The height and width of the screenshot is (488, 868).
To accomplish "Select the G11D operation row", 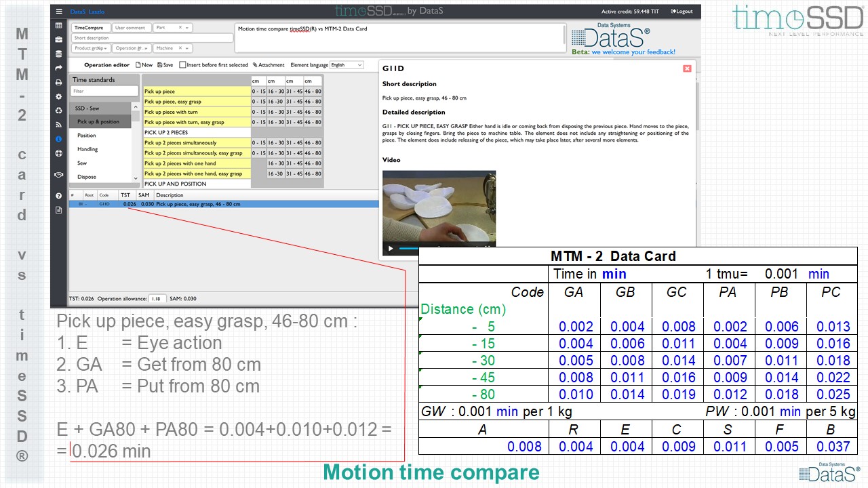I will 223,204.
